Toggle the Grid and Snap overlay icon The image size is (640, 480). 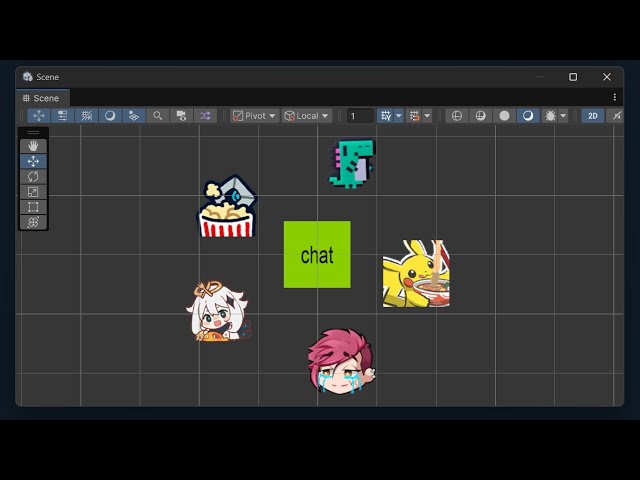[86, 116]
